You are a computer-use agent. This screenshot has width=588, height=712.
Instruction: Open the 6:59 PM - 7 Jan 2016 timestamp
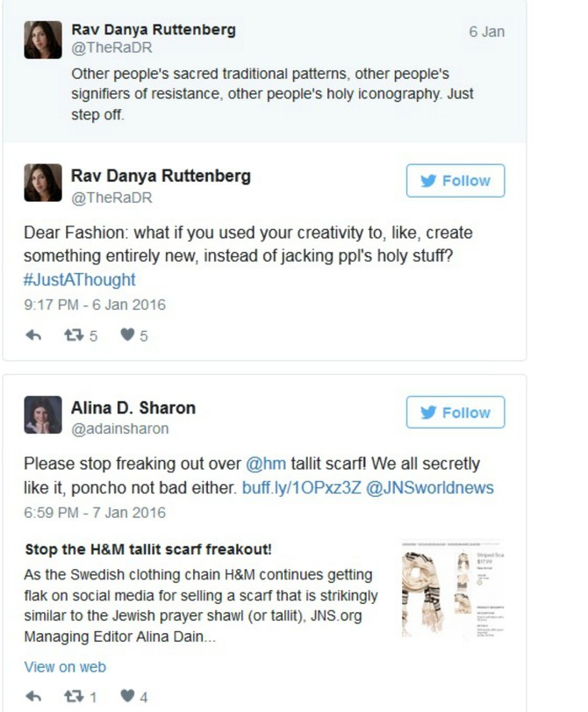click(x=95, y=513)
